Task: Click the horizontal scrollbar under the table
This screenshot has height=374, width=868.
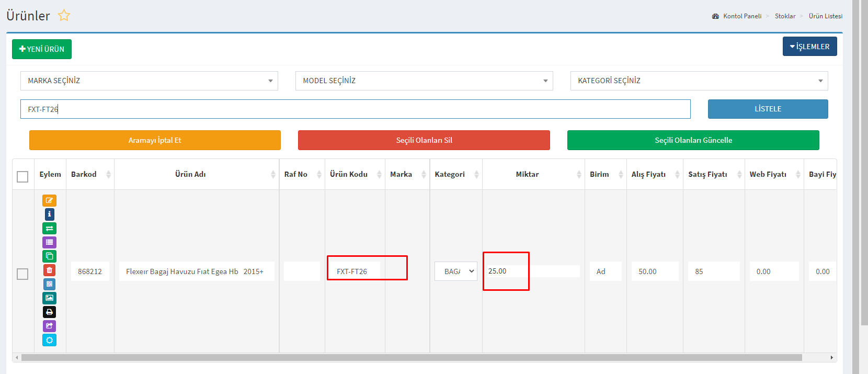Action: (x=411, y=358)
